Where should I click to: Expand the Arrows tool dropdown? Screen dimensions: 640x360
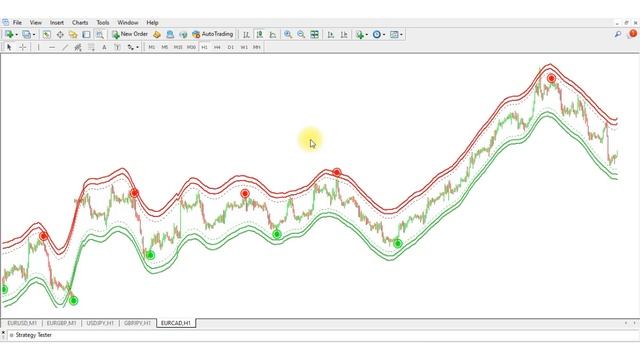pyautogui.click(x=138, y=47)
